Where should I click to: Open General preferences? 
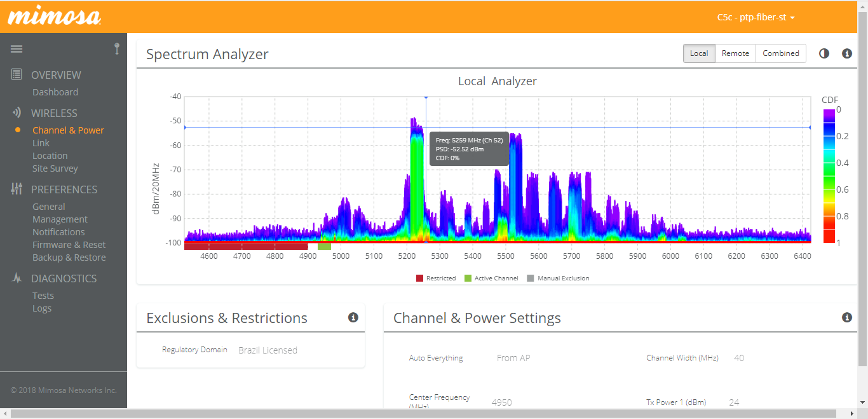click(x=49, y=207)
